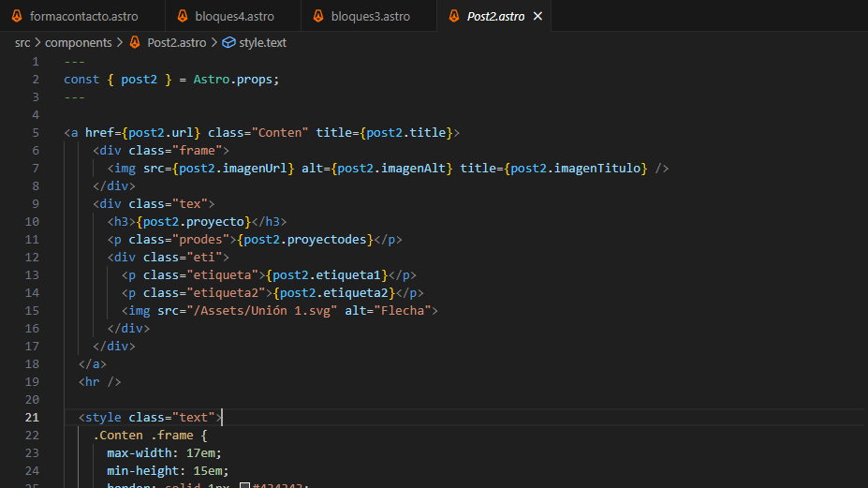This screenshot has width=868, height=488.
Task: Close the Post2.astro tab
Action: (x=537, y=17)
